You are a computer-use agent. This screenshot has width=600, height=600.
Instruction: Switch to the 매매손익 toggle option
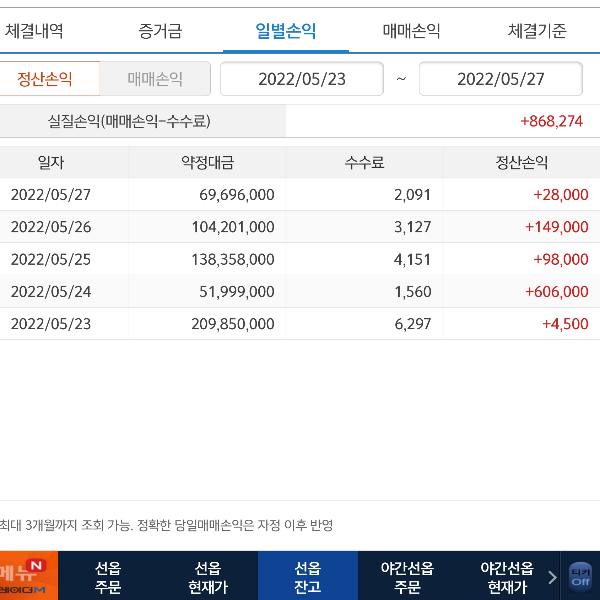click(x=155, y=78)
